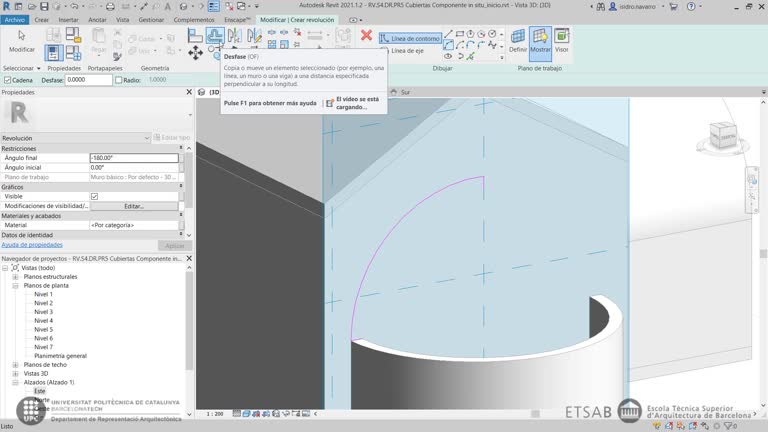This screenshot has height=432, width=768.
Task: Click the red X cancel icon
Action: 366,36
